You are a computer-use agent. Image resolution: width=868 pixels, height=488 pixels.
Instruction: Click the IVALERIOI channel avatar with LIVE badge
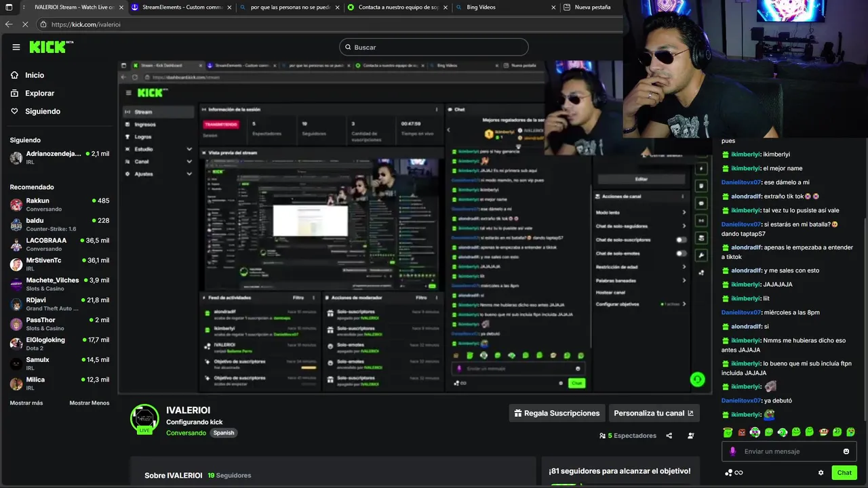(x=144, y=419)
